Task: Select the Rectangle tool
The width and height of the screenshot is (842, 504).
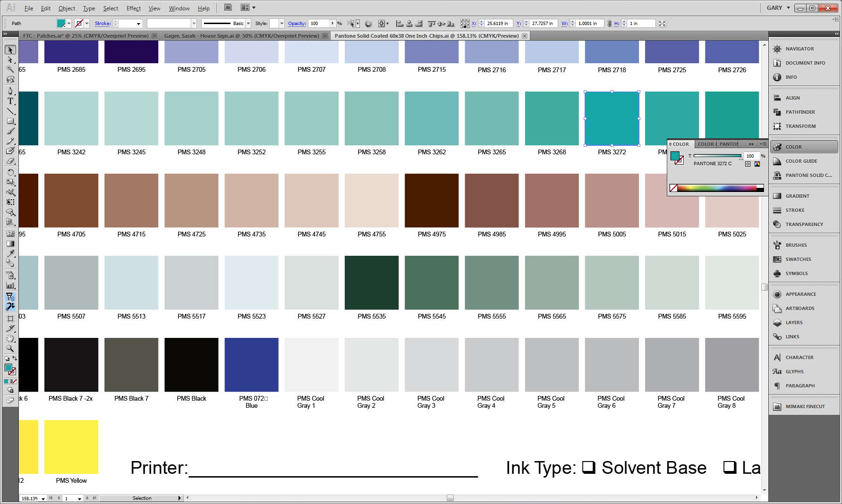Action: click(x=10, y=121)
